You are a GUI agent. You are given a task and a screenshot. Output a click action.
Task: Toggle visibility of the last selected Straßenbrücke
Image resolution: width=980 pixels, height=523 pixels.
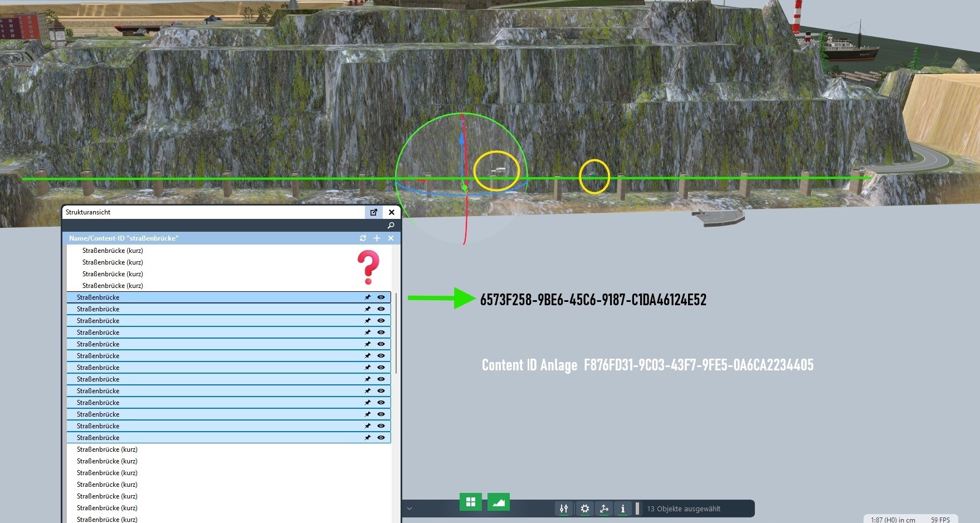[x=381, y=438]
